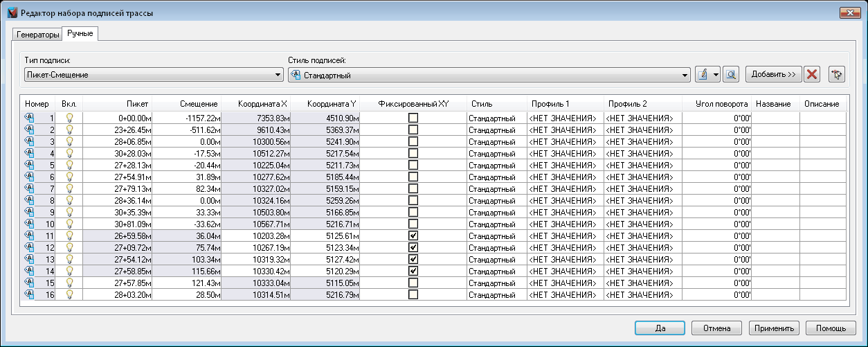The image size is (868, 347).
Task: Open the arrow next to edit style button
Action: click(x=715, y=74)
